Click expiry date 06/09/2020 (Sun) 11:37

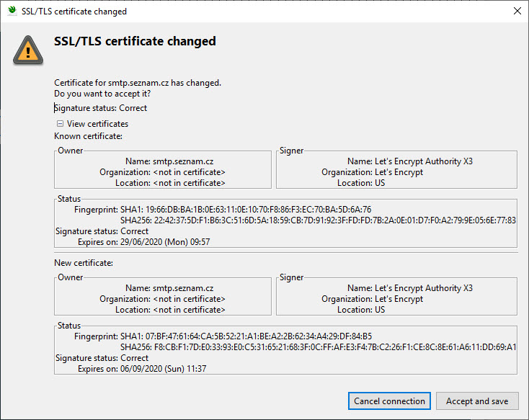[x=164, y=369]
